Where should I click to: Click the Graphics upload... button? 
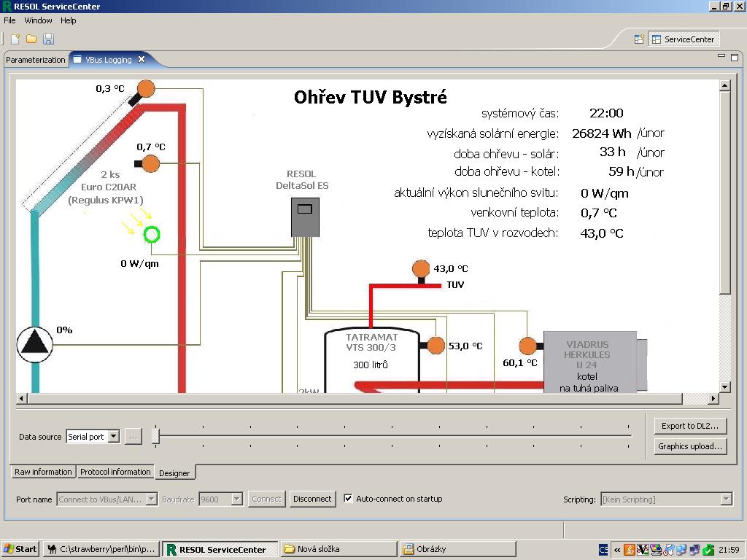[689, 446]
